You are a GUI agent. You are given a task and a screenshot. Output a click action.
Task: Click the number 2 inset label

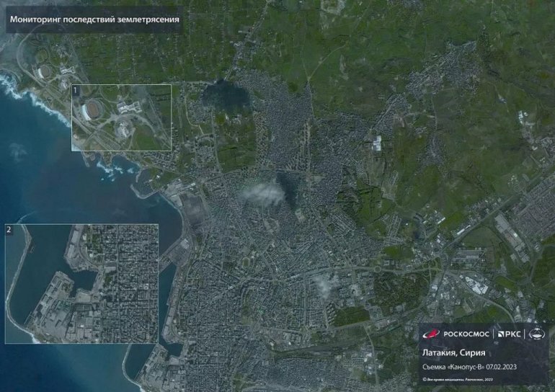pyautogui.click(x=9, y=229)
